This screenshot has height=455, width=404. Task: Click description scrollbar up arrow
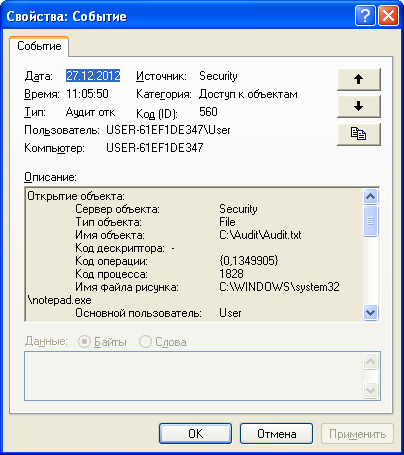[371, 196]
